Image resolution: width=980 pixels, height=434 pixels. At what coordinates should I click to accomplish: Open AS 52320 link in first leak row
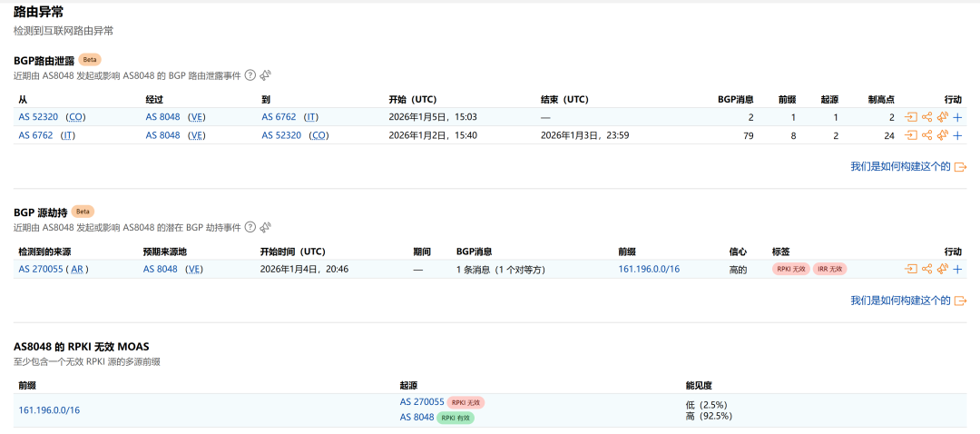(x=38, y=117)
